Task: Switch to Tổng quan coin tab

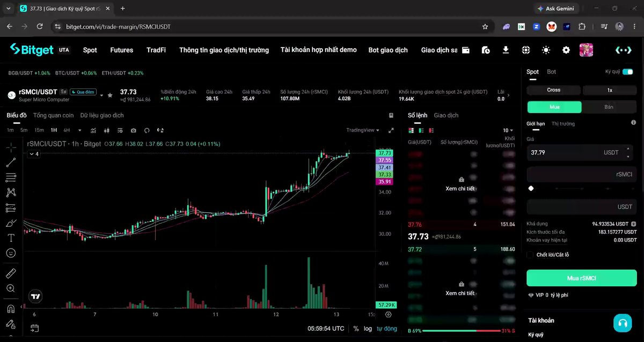Action: pos(53,115)
